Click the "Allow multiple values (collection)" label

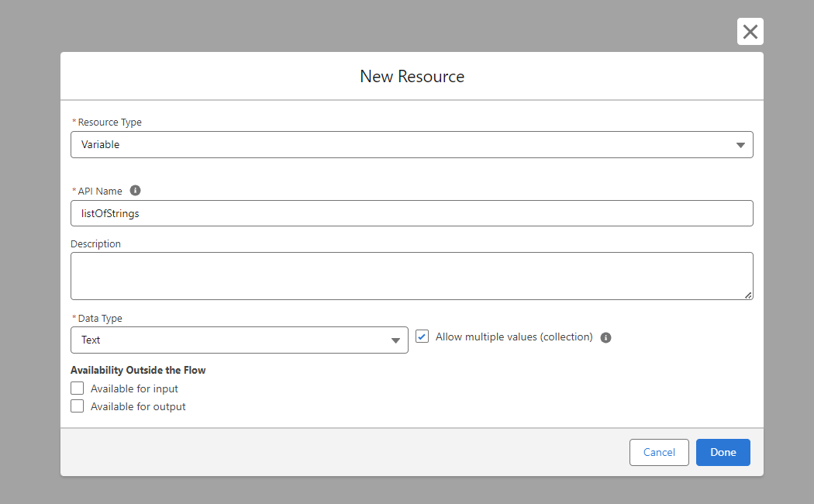(514, 337)
